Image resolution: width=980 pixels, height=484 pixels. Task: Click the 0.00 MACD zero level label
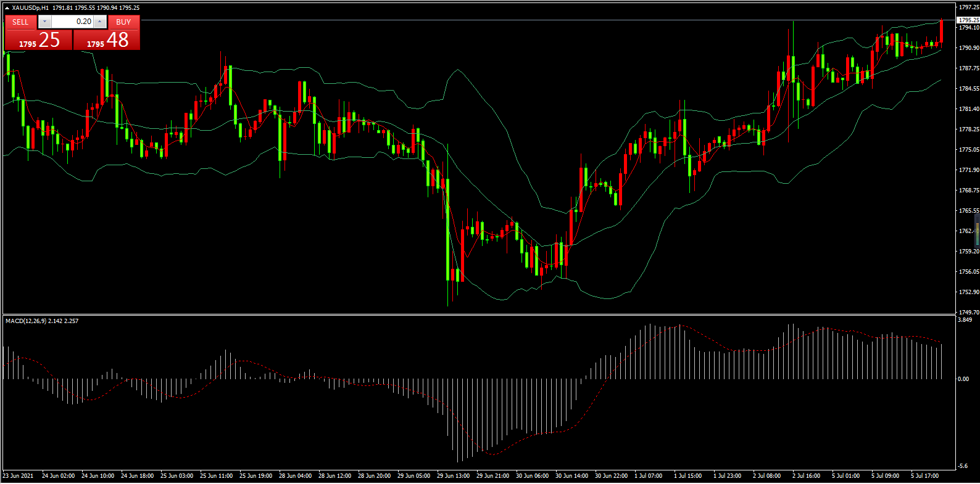[x=963, y=379]
